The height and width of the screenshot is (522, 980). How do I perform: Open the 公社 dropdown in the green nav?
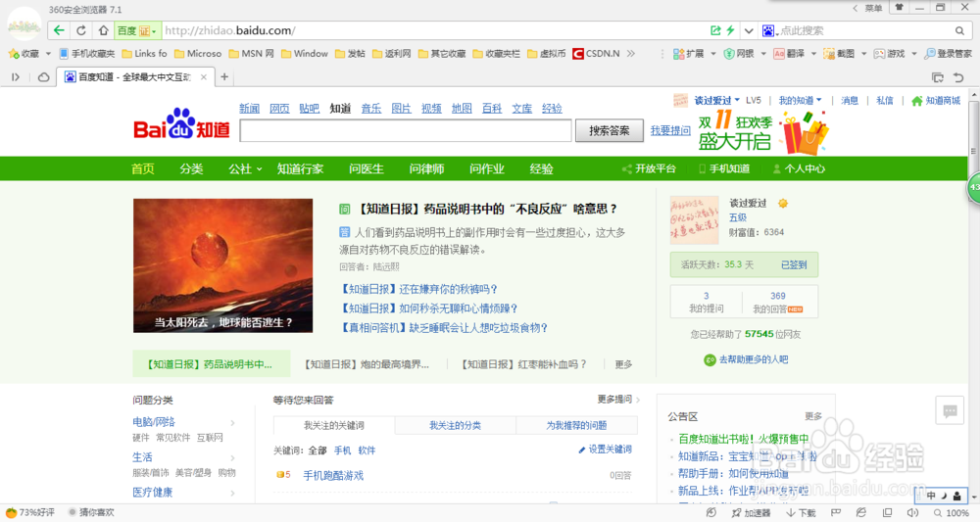[244, 168]
